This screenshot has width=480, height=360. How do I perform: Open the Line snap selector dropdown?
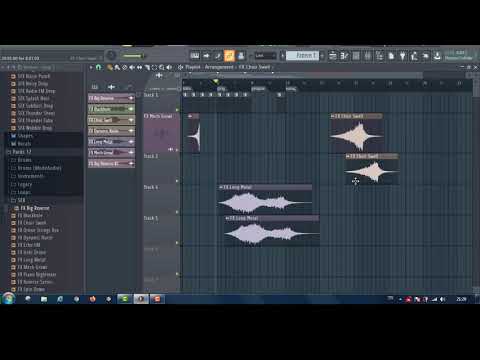pos(266,56)
